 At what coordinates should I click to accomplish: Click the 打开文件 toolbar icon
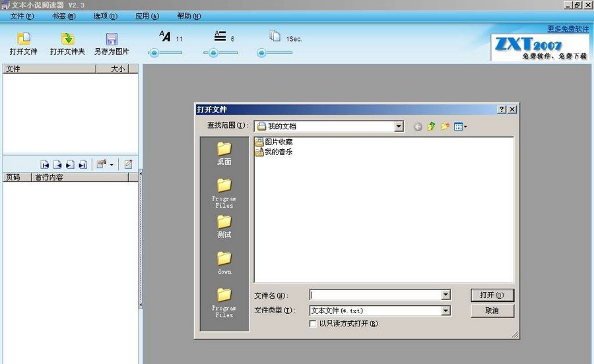[24, 39]
